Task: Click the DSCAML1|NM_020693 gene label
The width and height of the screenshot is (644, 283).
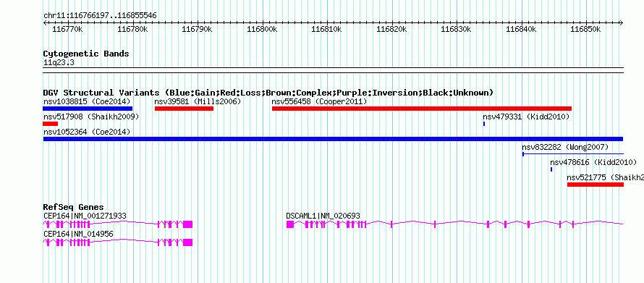Action: [323, 216]
